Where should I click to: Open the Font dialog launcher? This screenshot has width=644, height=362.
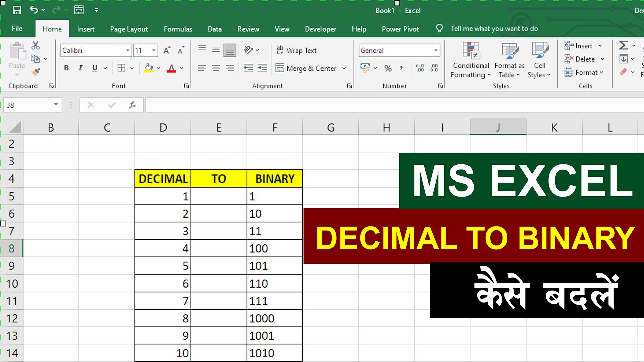(x=187, y=86)
